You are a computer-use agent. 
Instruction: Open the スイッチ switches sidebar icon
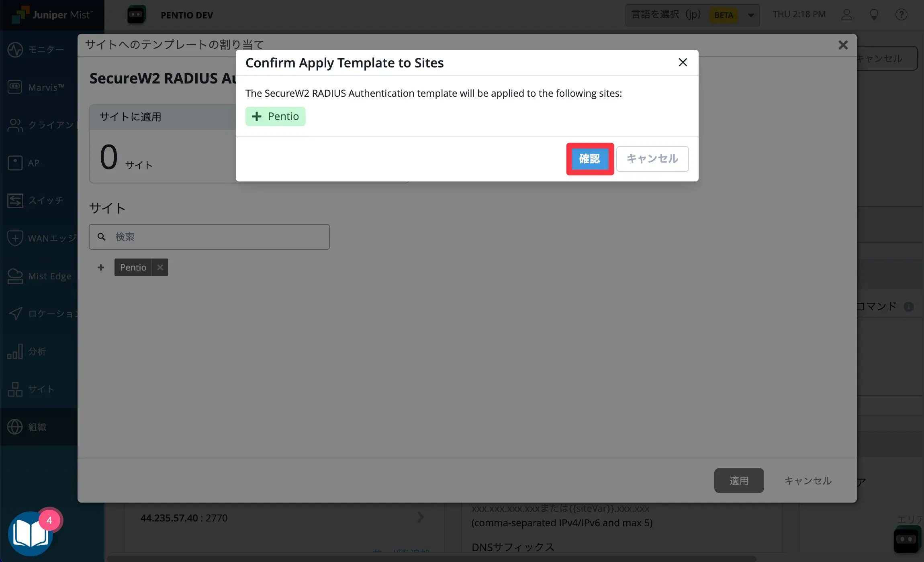(x=15, y=200)
